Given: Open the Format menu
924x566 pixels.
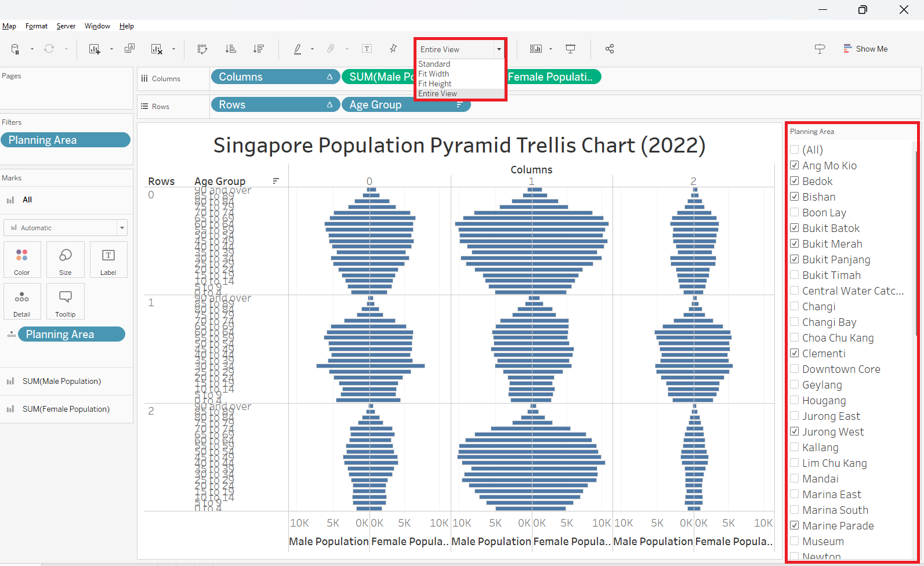Looking at the screenshot, I should click(x=37, y=26).
